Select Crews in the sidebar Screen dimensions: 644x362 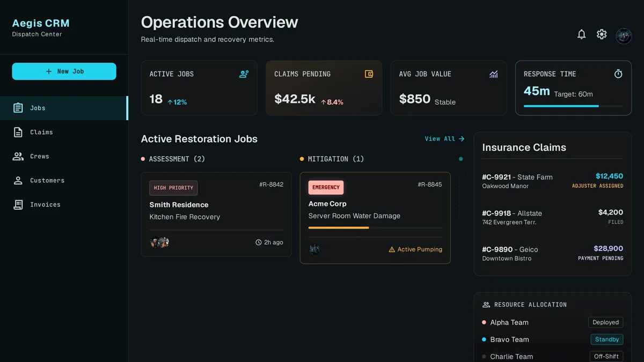point(64,156)
